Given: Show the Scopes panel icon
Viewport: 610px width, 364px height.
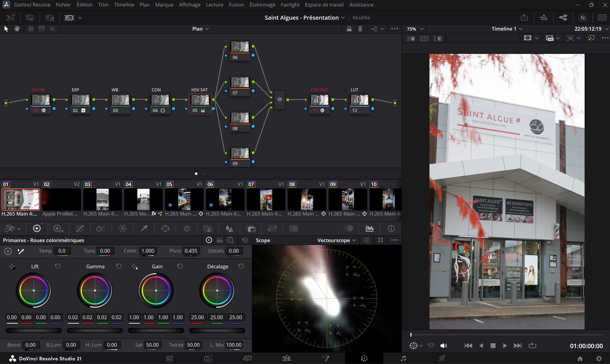Looking at the screenshot, I should tap(370, 229).
